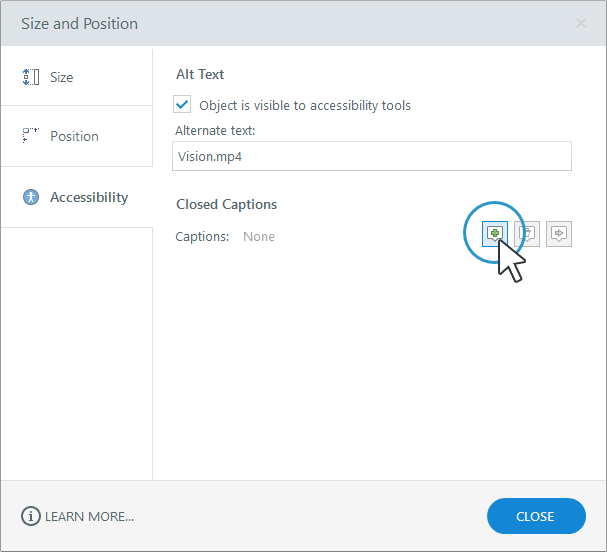This screenshot has width=607, height=552.
Task: Click the export captions arrow icon
Action: point(559,233)
